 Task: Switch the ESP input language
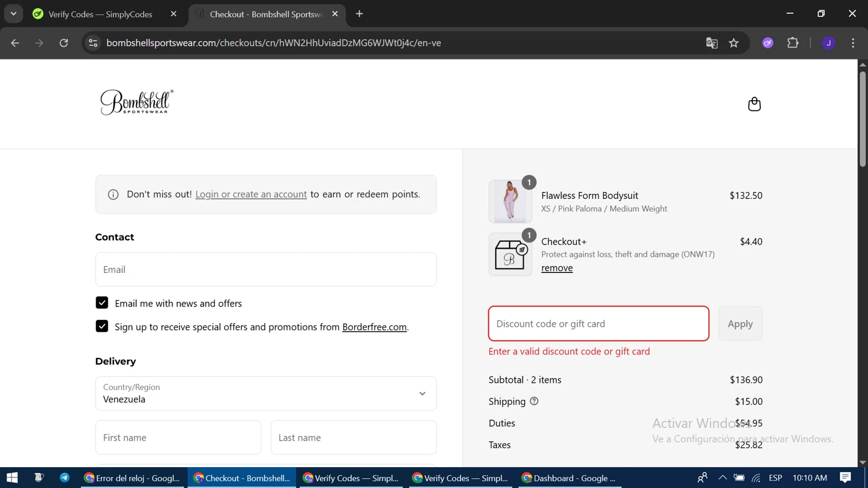pyautogui.click(x=775, y=478)
